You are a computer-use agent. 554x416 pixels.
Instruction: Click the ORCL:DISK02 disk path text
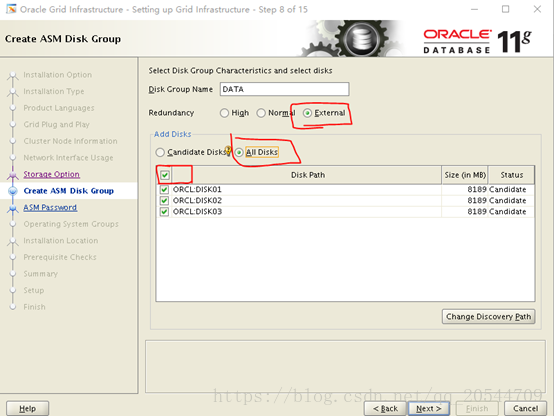point(197,200)
